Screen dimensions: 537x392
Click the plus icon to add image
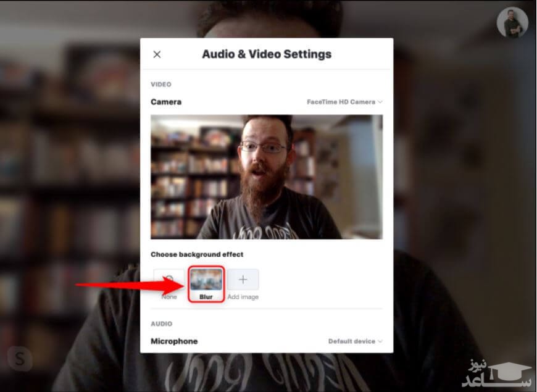coord(243,280)
